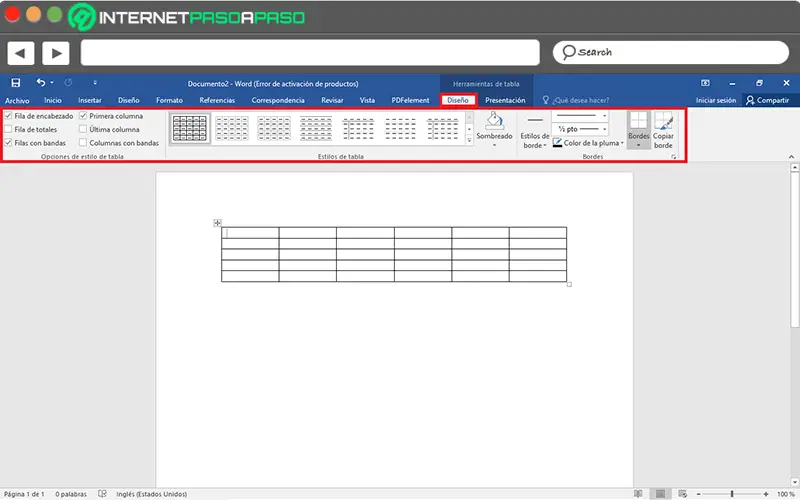
Task: Select the Print Layout view icon
Action: (660, 494)
